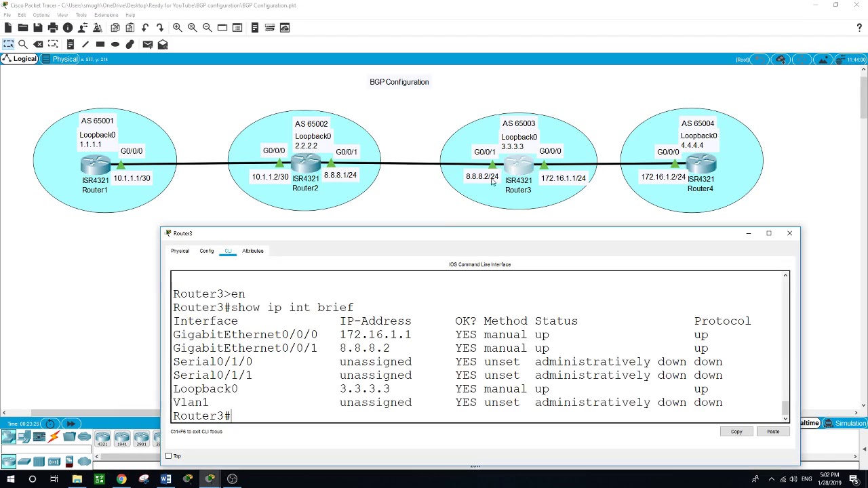Open the Extensions menu
868x488 pixels.
(106, 15)
